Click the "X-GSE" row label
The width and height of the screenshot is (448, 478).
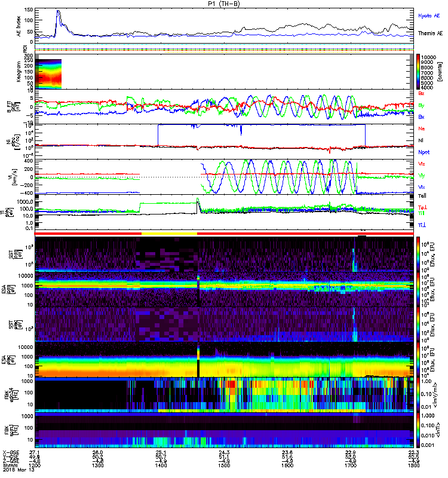tap(11, 452)
